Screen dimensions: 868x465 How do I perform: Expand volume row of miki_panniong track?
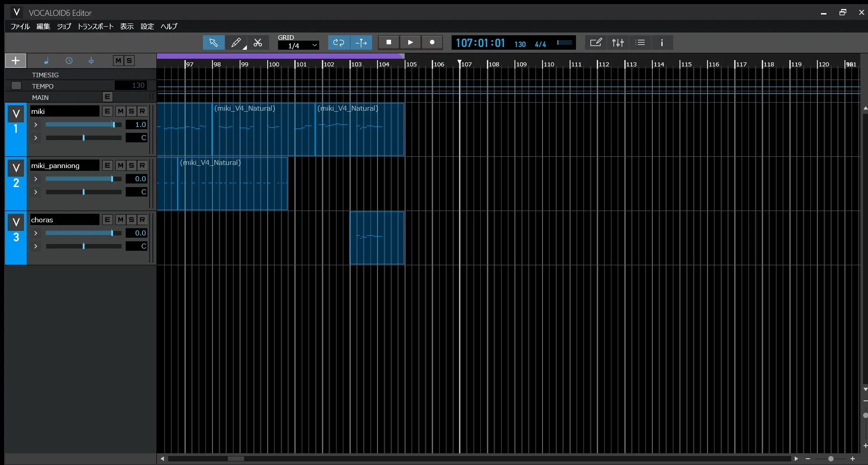coord(36,179)
